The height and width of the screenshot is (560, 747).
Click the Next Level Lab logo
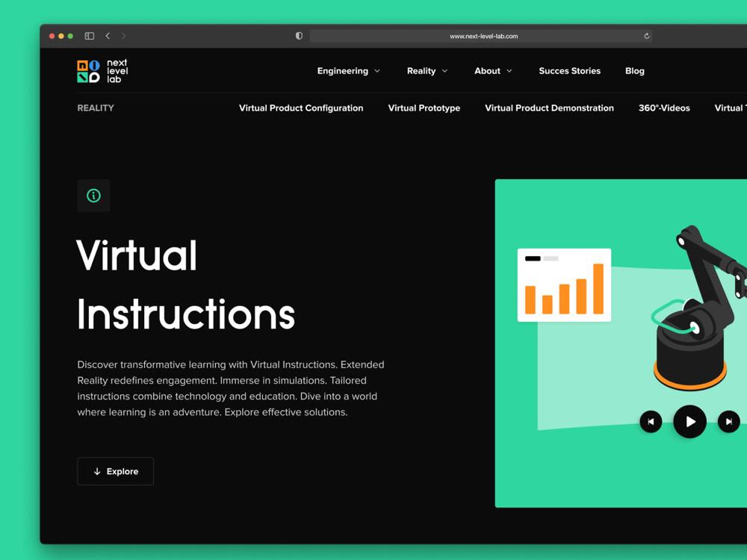coord(102,71)
